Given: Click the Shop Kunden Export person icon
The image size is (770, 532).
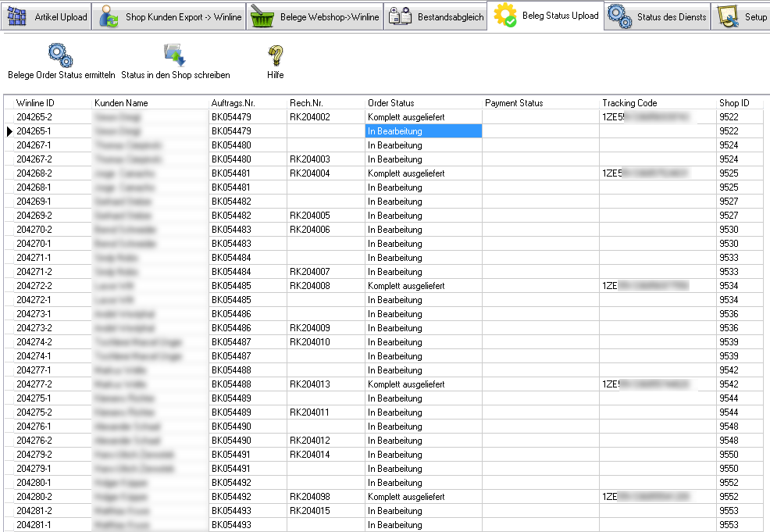Looking at the screenshot, I should tap(109, 16).
